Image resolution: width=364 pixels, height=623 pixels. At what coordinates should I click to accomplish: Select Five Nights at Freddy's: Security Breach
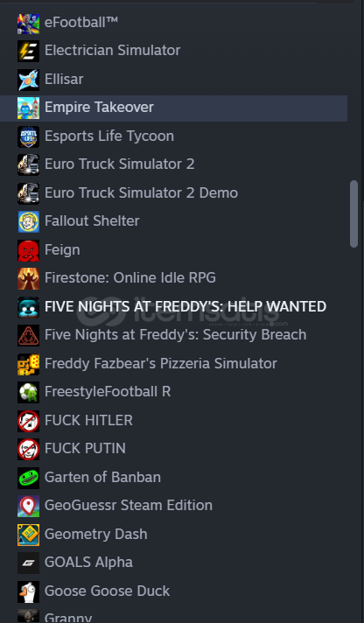[x=173, y=335]
